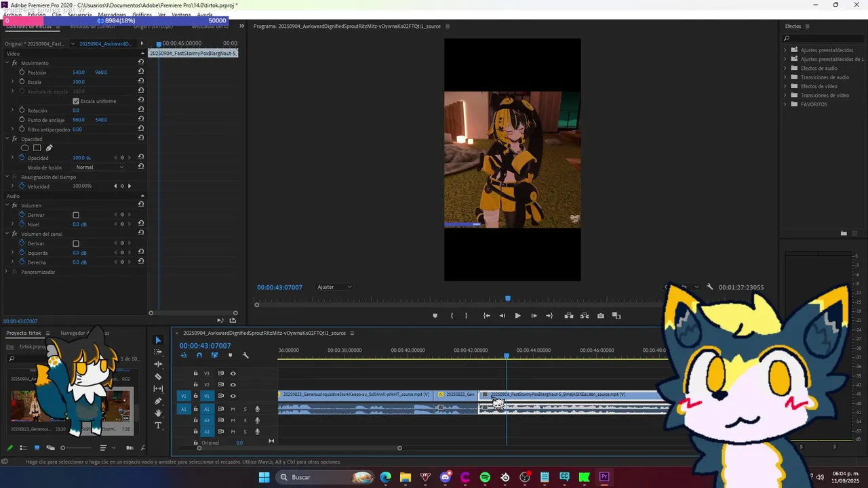Create rectangular opacity mask
Image resolution: width=868 pixels, height=488 pixels.
[x=37, y=148]
